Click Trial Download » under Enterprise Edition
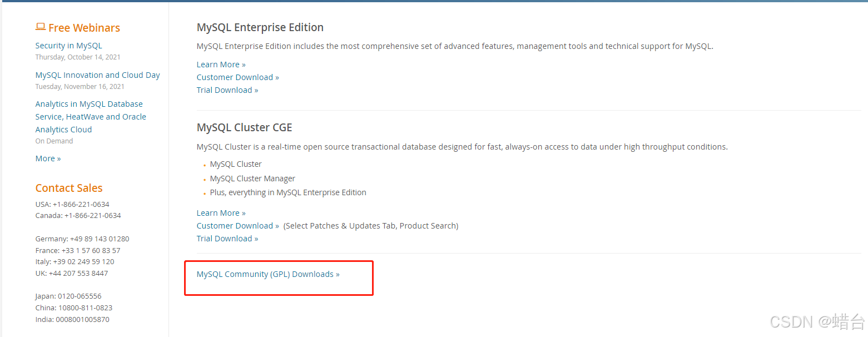 pyautogui.click(x=227, y=90)
